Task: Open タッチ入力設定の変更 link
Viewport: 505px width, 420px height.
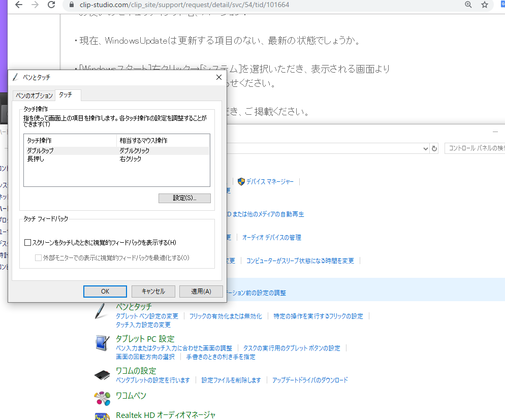Action: (x=143, y=325)
